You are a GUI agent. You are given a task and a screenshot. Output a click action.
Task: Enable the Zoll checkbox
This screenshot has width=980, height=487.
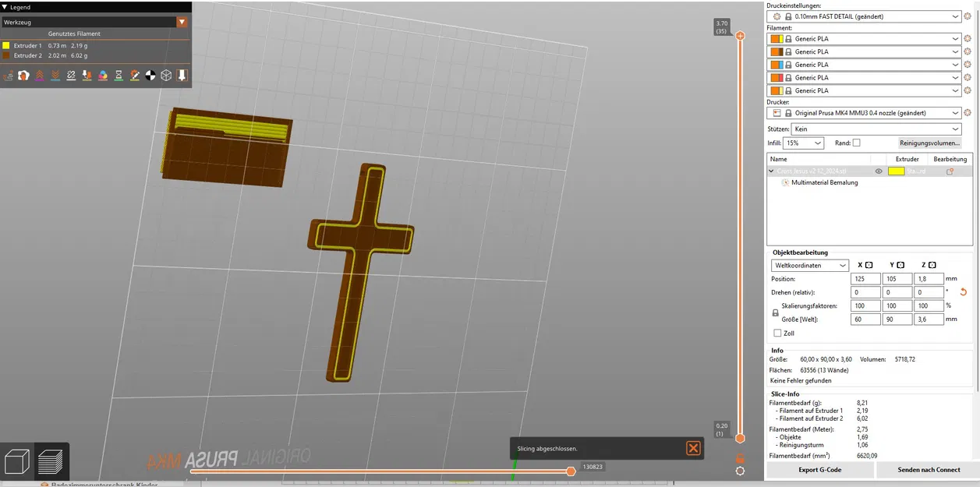777,333
